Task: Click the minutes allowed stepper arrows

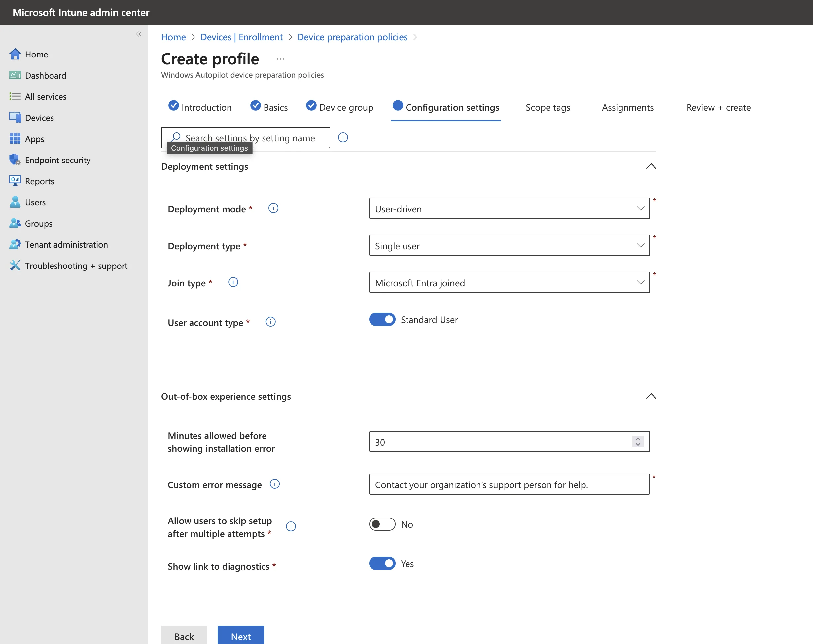Action: [637, 442]
